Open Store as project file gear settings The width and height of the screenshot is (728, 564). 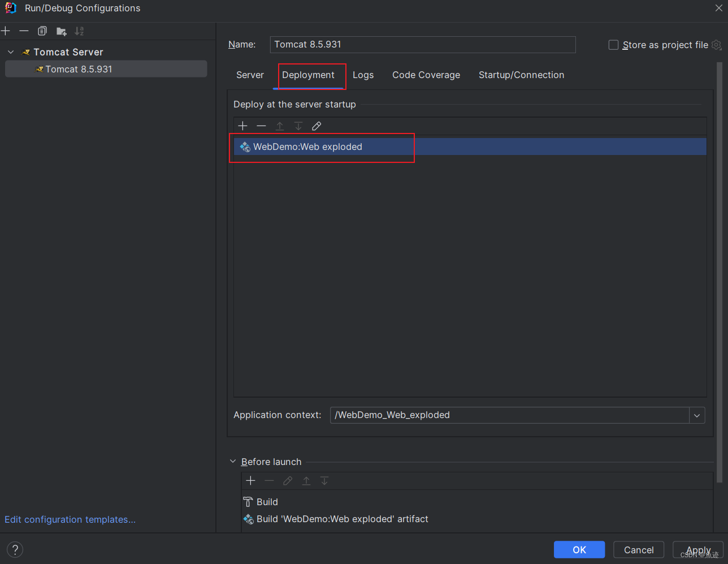[x=717, y=45]
